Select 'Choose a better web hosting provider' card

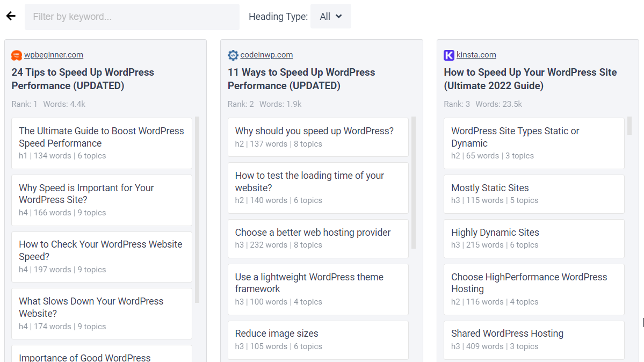[x=319, y=238]
